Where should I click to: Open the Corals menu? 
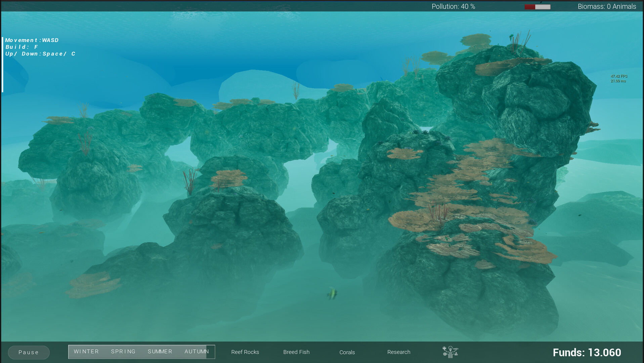point(347,352)
